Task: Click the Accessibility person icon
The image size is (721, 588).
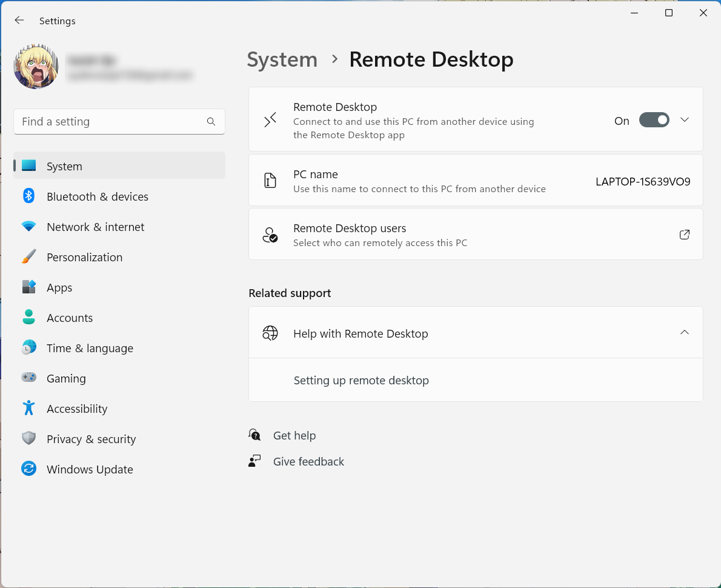Action: click(x=28, y=409)
